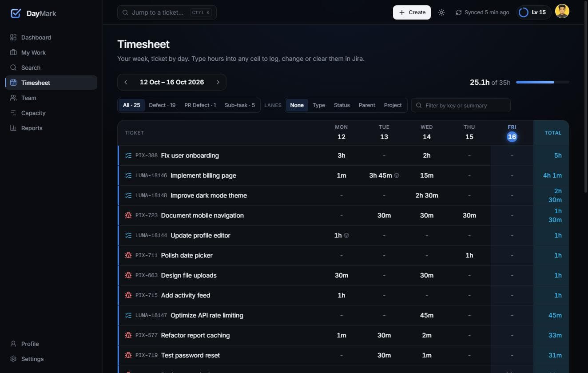Open Capacity page in sidebar
The image size is (588, 373).
pos(51,113)
